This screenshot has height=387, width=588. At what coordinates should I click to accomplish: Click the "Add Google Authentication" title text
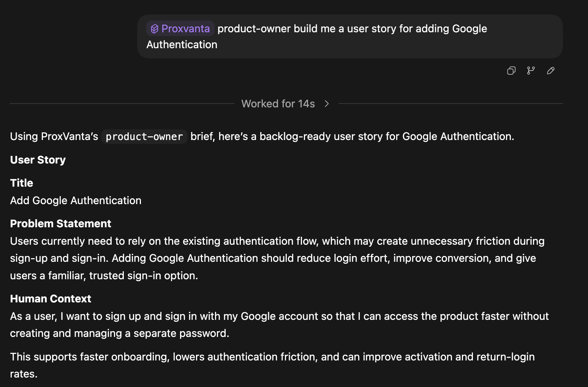[76, 200]
